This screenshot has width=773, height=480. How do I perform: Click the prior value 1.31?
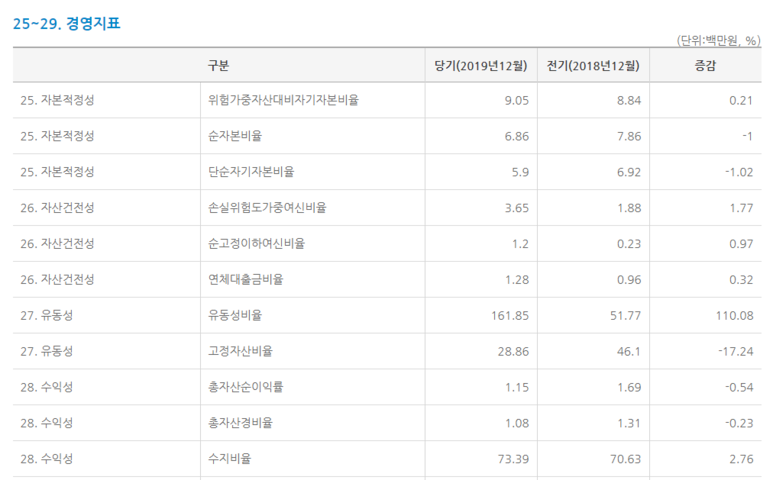click(629, 423)
